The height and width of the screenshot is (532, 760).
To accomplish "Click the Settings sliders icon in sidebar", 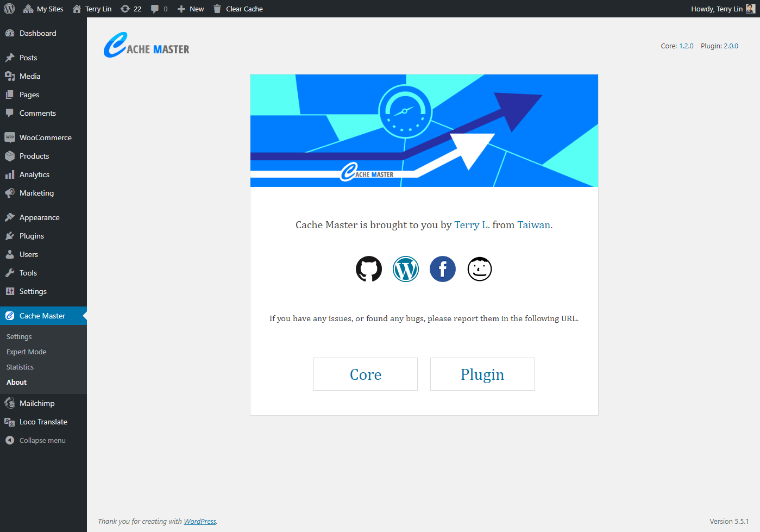I will 10,291.
